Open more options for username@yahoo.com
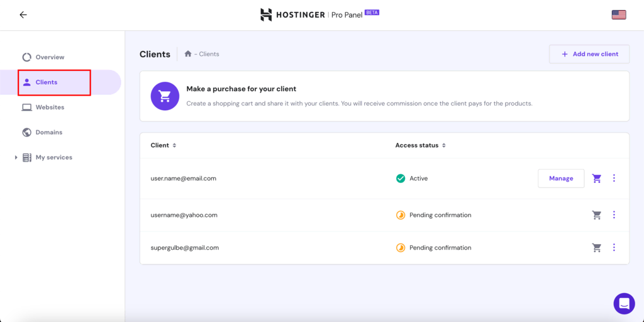Image resolution: width=644 pixels, height=322 pixels. coord(614,215)
